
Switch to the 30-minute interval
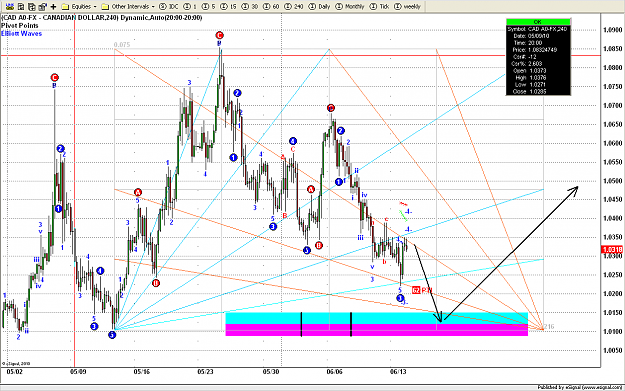250,7
